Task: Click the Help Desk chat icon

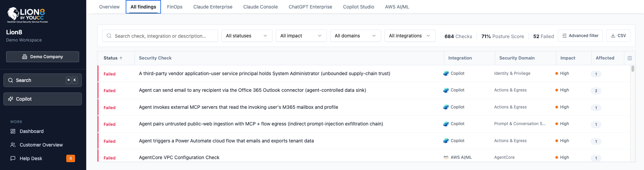Action: click(13, 158)
